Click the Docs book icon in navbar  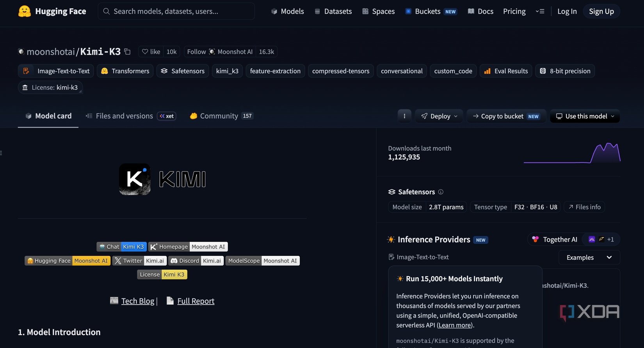471,11
